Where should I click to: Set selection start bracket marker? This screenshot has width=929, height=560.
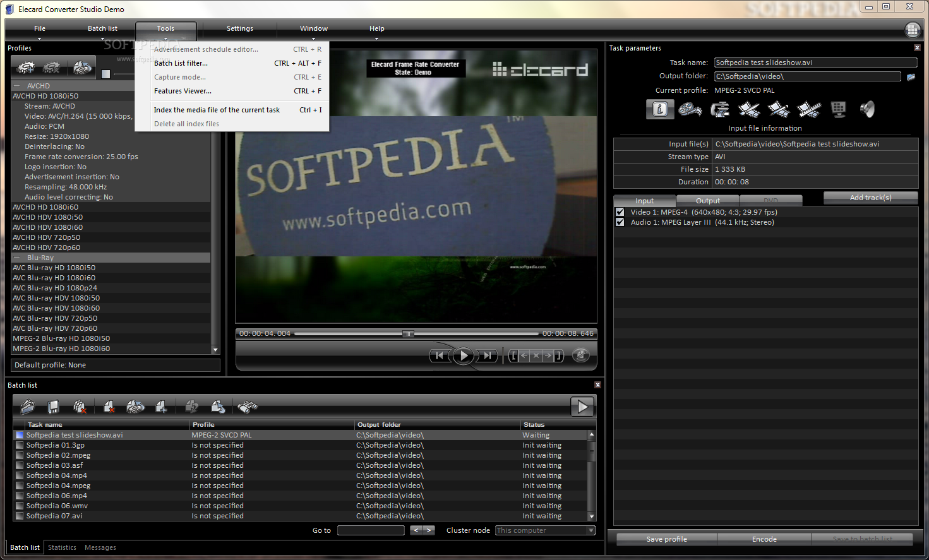point(513,355)
